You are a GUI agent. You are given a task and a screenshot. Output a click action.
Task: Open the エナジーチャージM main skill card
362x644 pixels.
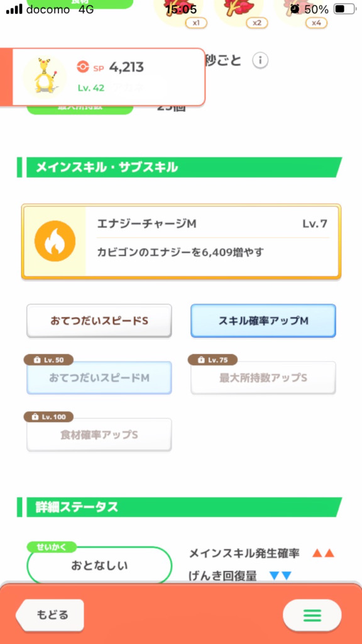pyautogui.click(x=181, y=241)
